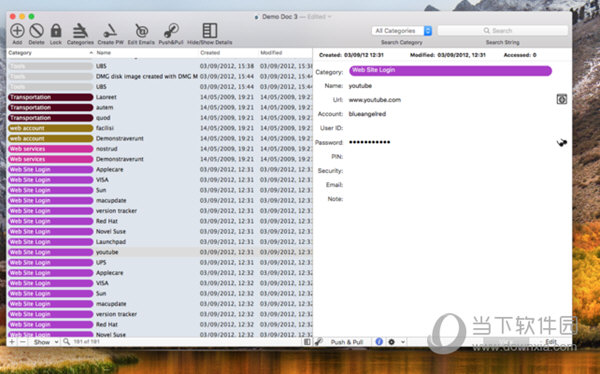Toggle the detail pane icon in bottom bar
This screenshot has height=374, width=600.
[307, 342]
